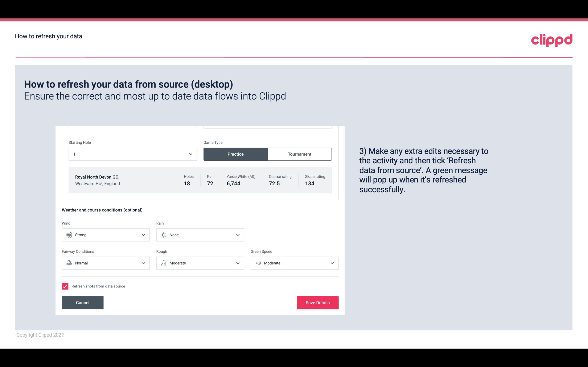Click the Cancel button
588x367 pixels.
pos(83,302)
